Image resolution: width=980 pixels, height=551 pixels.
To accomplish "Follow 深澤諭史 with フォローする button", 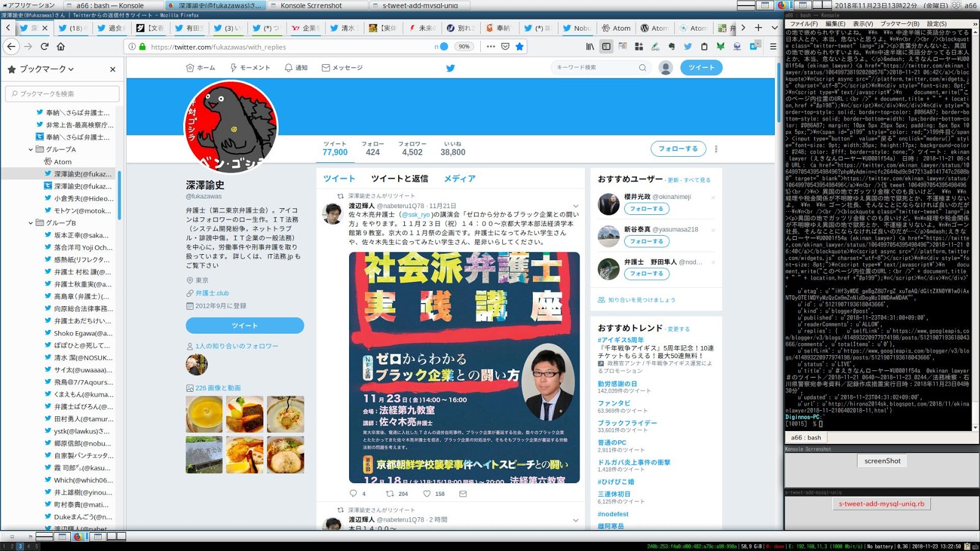I will click(678, 149).
